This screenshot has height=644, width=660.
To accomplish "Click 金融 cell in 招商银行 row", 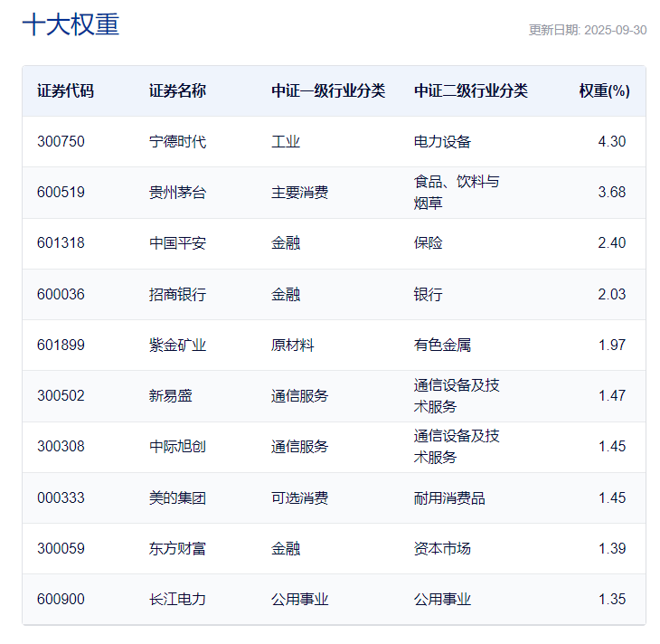I will pyautogui.click(x=286, y=294).
